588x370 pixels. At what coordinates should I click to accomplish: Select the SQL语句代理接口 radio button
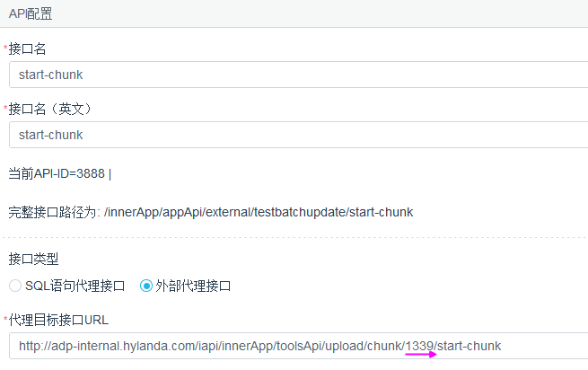[x=14, y=286]
